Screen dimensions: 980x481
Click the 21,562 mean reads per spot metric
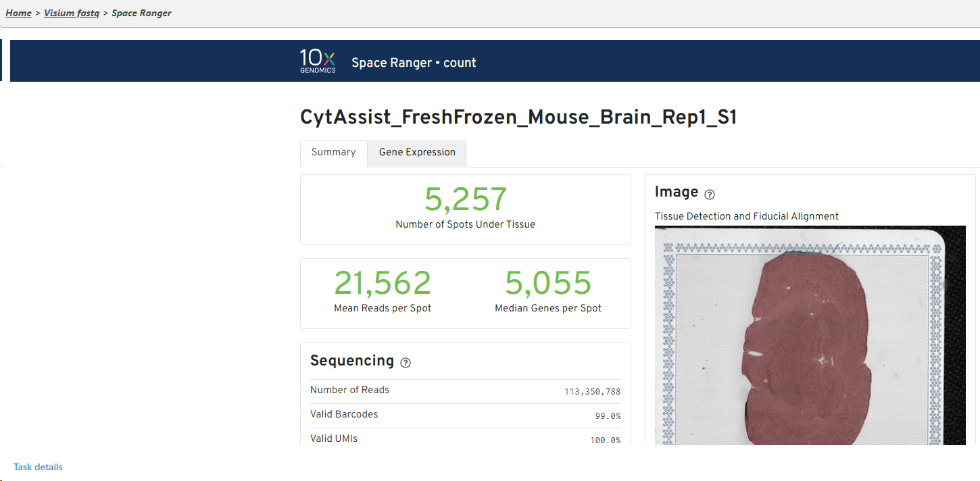click(383, 283)
